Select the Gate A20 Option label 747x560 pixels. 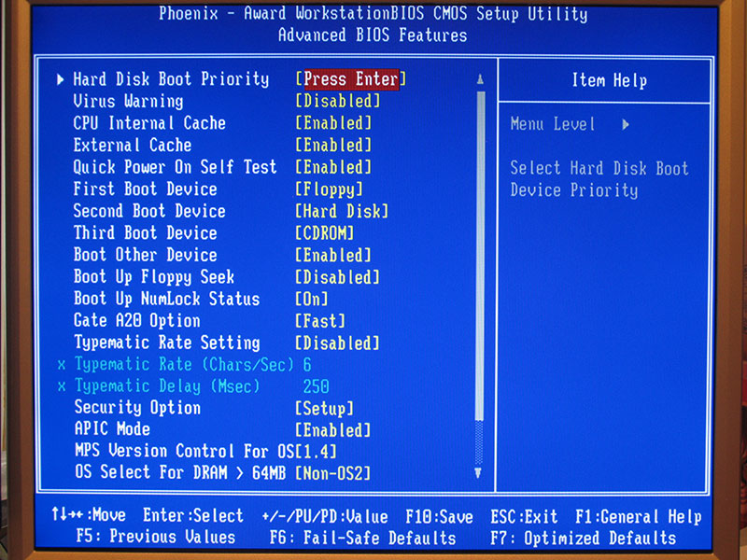[136, 321]
